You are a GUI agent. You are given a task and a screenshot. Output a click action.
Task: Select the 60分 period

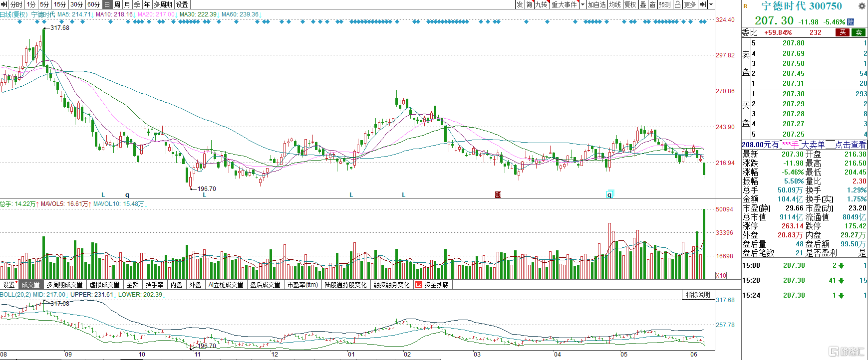(93, 4)
